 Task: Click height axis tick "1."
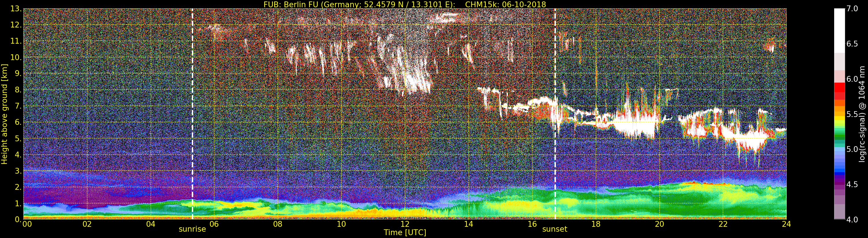pos(18,203)
